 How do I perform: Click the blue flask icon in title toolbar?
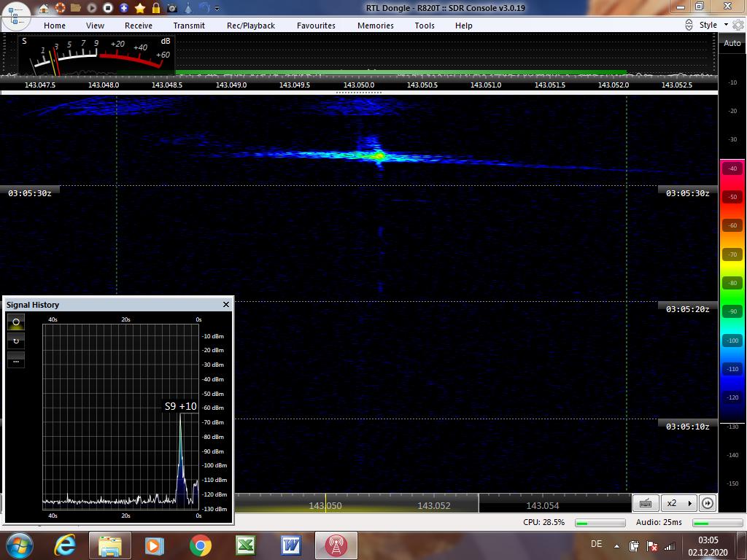[x=189, y=7]
